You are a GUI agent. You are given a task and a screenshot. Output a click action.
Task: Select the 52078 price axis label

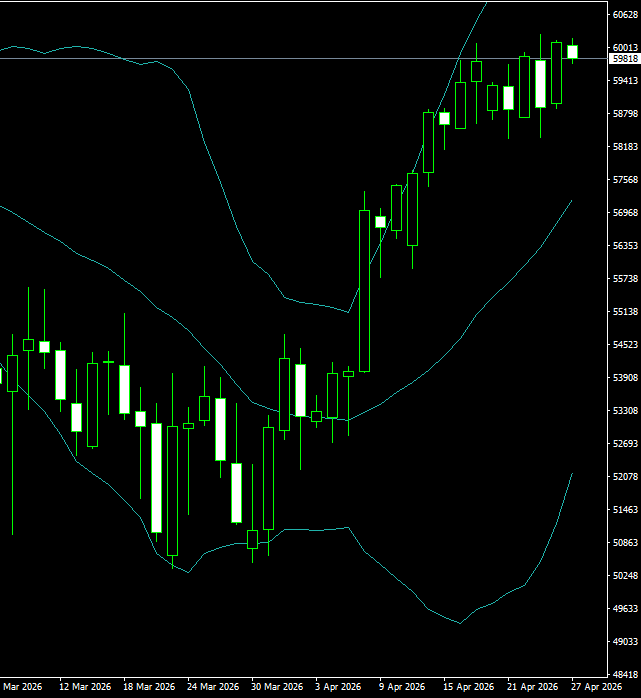click(x=626, y=476)
